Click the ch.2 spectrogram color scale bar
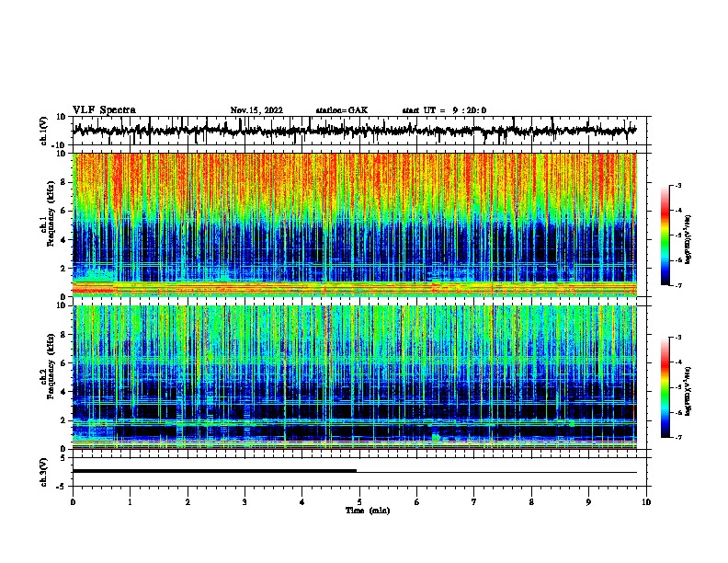728x563 pixels. click(x=665, y=387)
